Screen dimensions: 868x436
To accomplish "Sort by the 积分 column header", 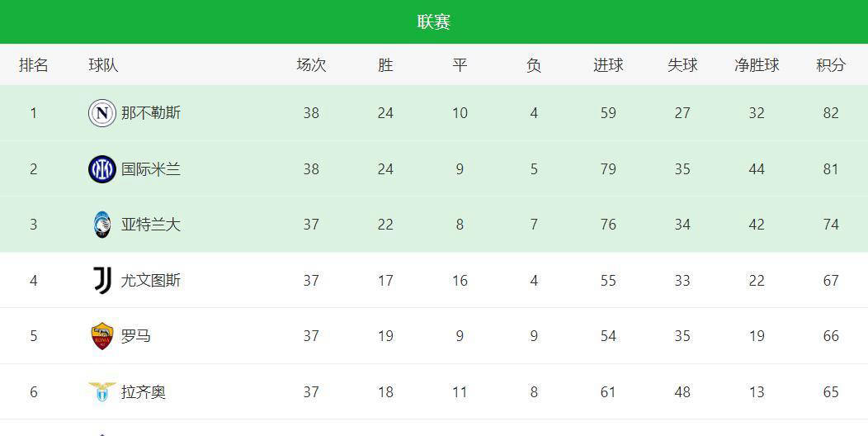I will pos(831,64).
